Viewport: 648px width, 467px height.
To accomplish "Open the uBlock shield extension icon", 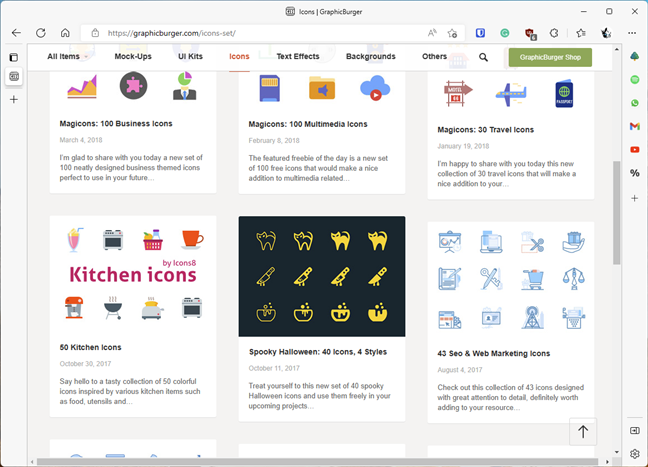I will pos(530,33).
